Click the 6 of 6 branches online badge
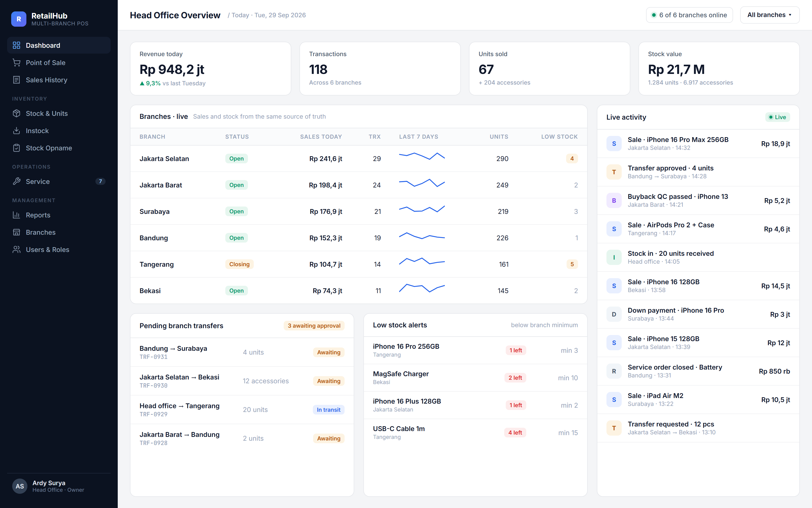Image resolution: width=812 pixels, height=508 pixels. click(x=689, y=15)
